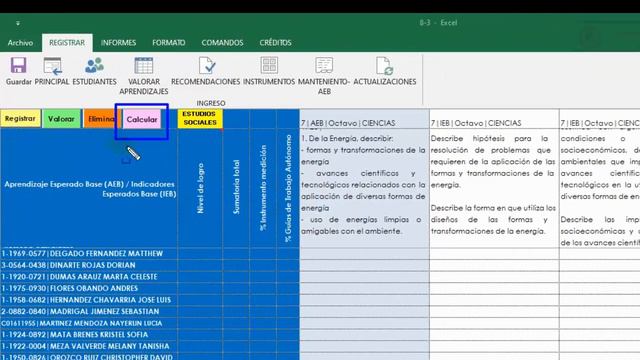Select student MARTINEZ MENDOZA NAYERLIN LUCIA

click(89, 323)
